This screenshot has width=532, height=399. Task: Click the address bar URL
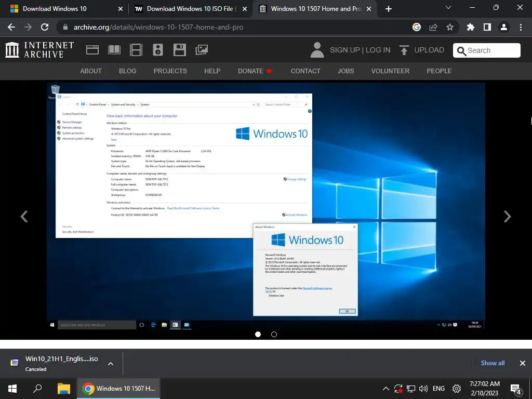coord(158,27)
